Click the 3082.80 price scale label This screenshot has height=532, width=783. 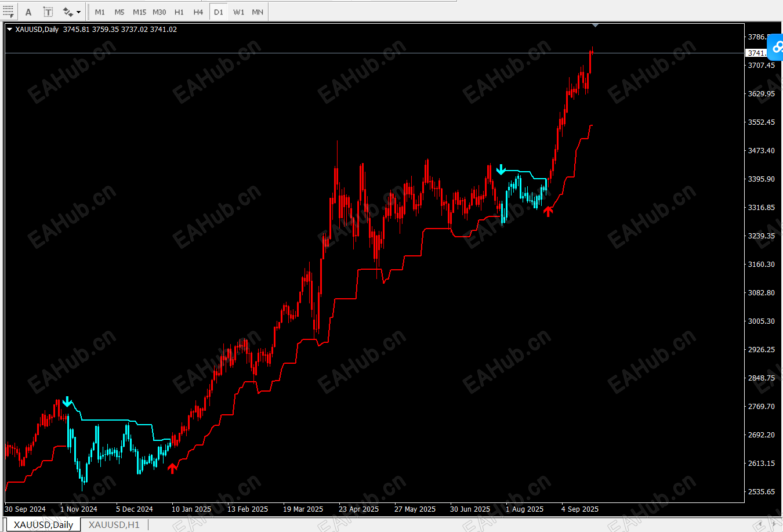[x=761, y=292]
